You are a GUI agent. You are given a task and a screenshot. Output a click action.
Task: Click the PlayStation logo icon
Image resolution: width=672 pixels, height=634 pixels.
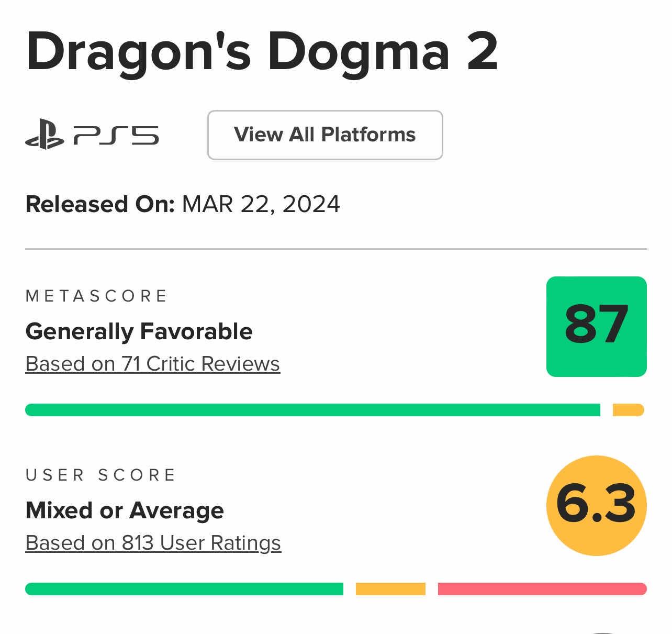[44, 135]
